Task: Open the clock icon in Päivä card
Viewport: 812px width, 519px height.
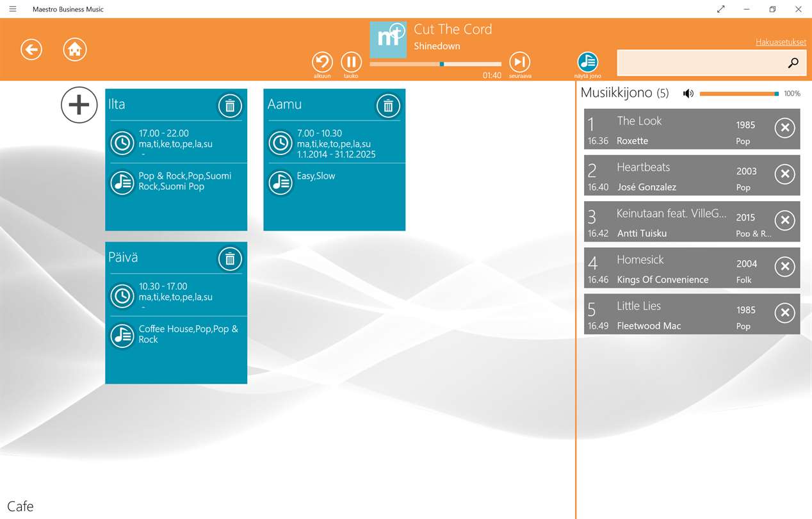Action: pyautogui.click(x=122, y=296)
